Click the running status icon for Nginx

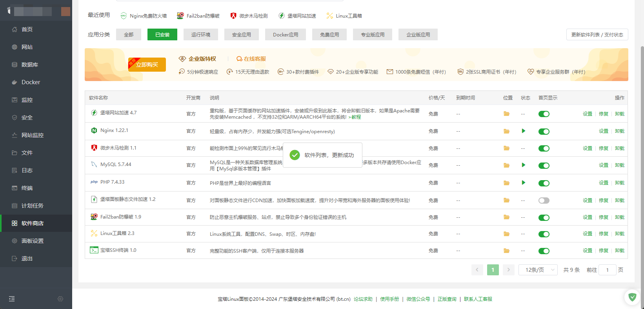(524, 131)
